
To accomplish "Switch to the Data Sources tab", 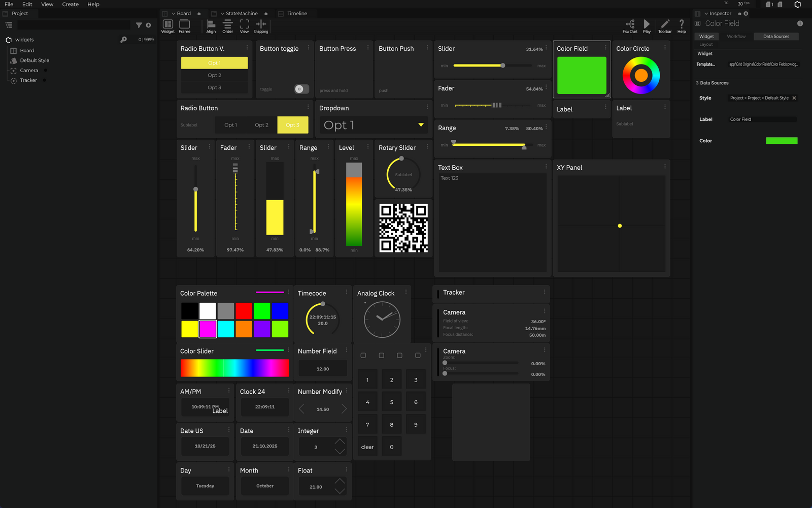I will 776,37.
